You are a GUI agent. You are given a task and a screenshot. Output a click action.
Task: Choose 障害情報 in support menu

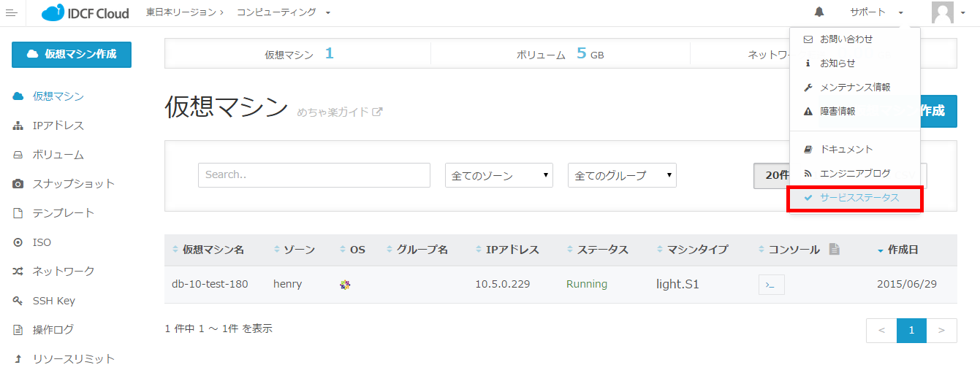coord(837,112)
